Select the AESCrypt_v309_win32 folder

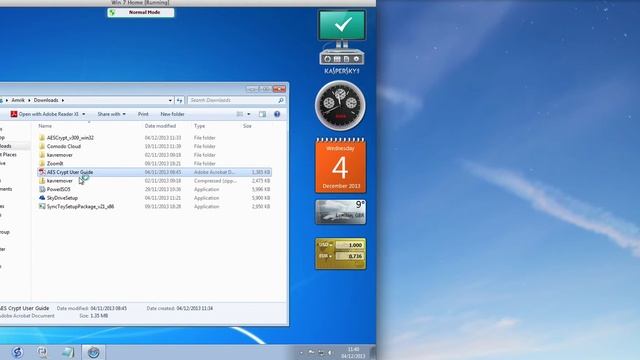(70, 138)
